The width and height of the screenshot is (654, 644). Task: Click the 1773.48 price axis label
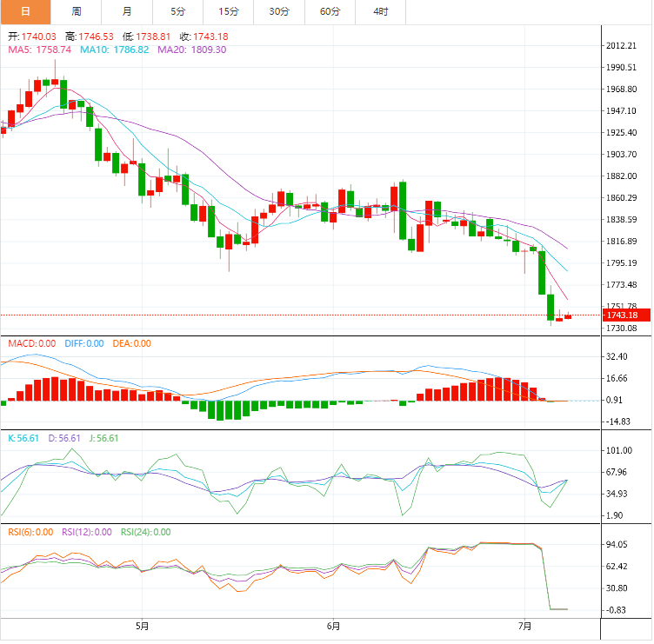click(621, 285)
